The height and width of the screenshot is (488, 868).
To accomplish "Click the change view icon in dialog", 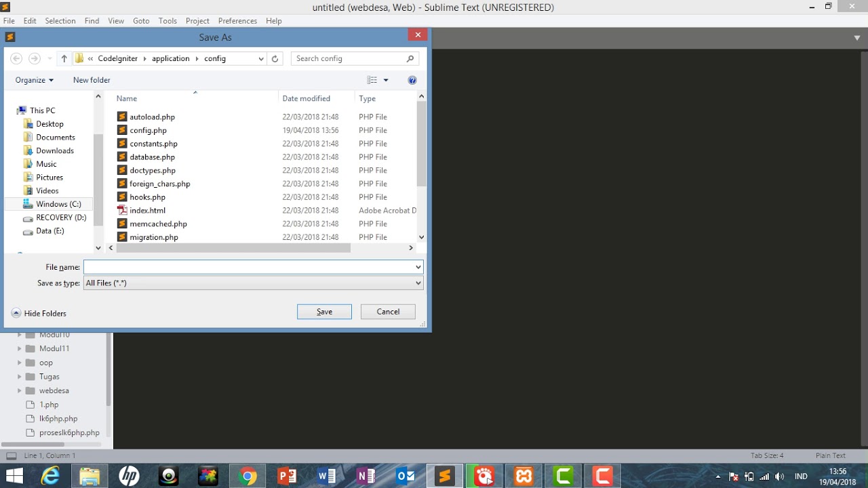I will [x=372, y=80].
